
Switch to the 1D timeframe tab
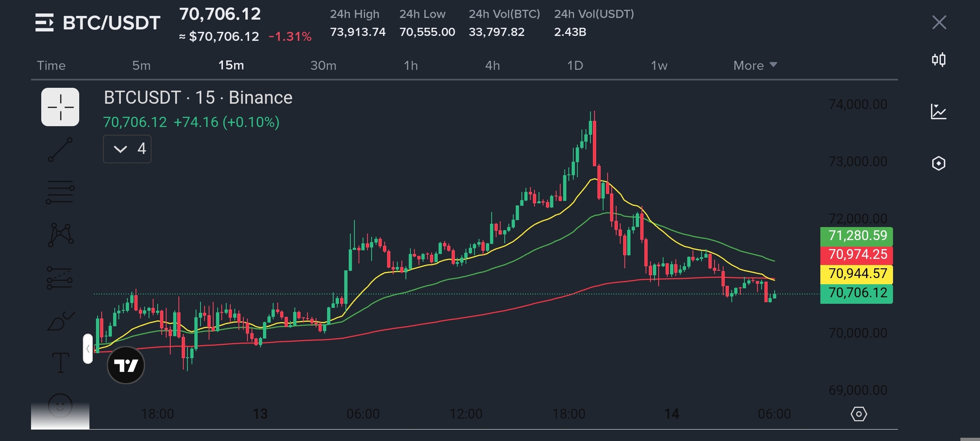pos(575,65)
